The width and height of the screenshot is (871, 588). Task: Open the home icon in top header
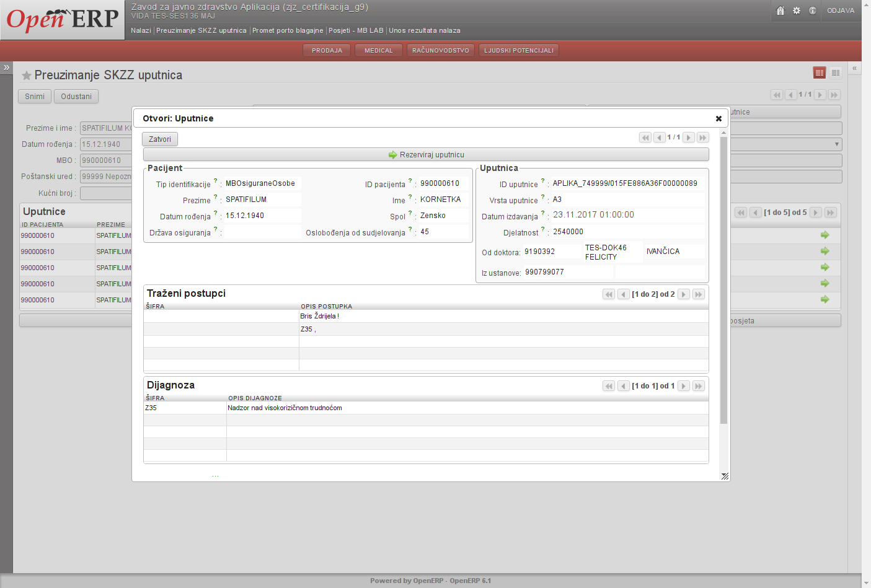point(780,11)
